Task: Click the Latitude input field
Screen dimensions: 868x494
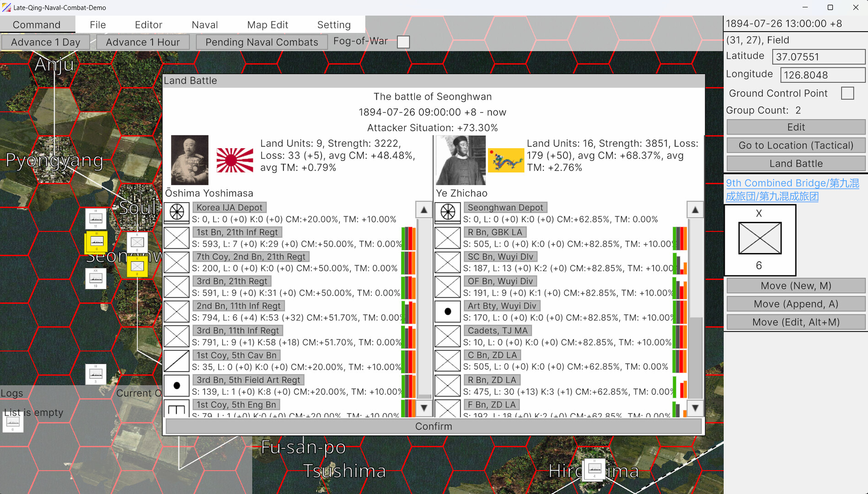Action: click(818, 57)
